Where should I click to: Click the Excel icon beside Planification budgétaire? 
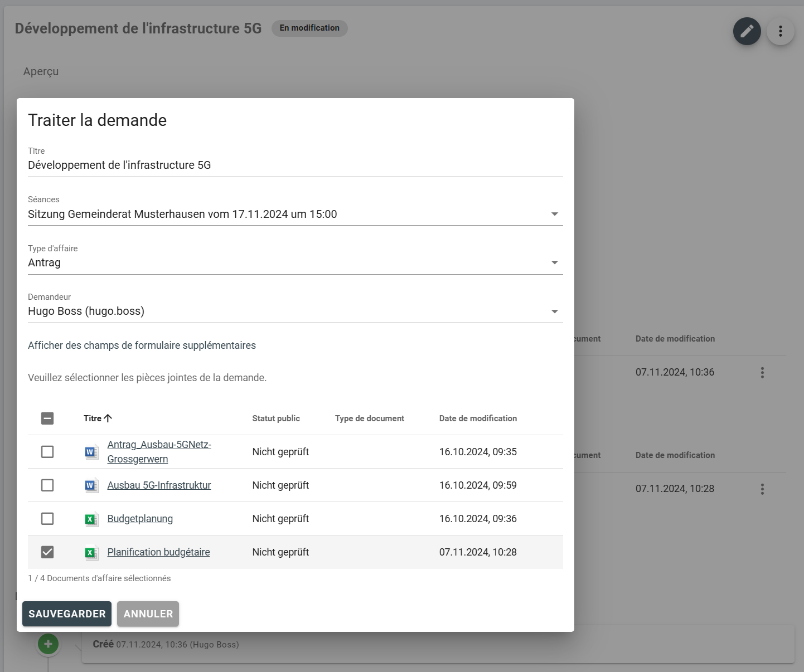pyautogui.click(x=91, y=552)
